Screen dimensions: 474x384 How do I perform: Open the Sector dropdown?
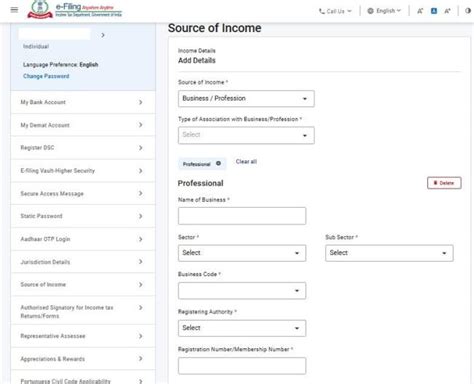242,253
